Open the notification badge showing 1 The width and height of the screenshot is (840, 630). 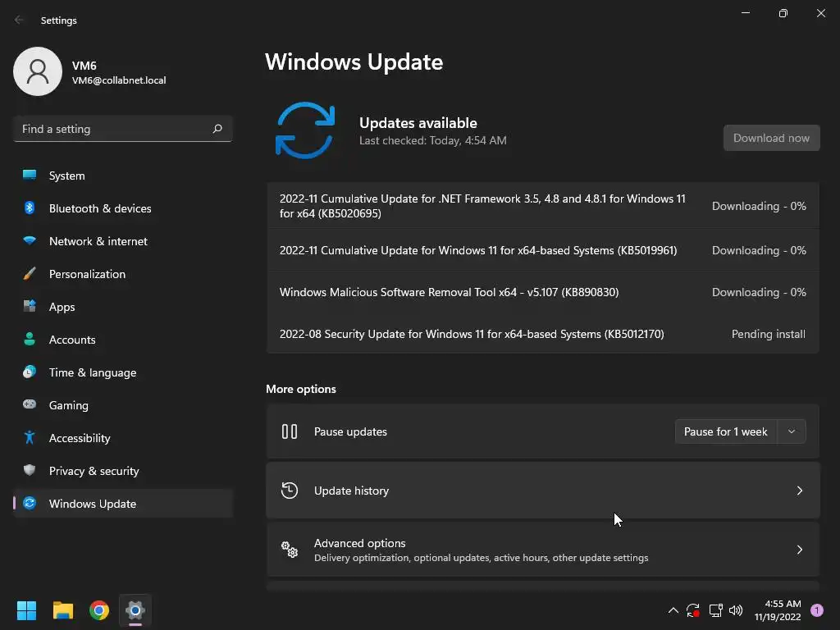pyautogui.click(x=816, y=609)
